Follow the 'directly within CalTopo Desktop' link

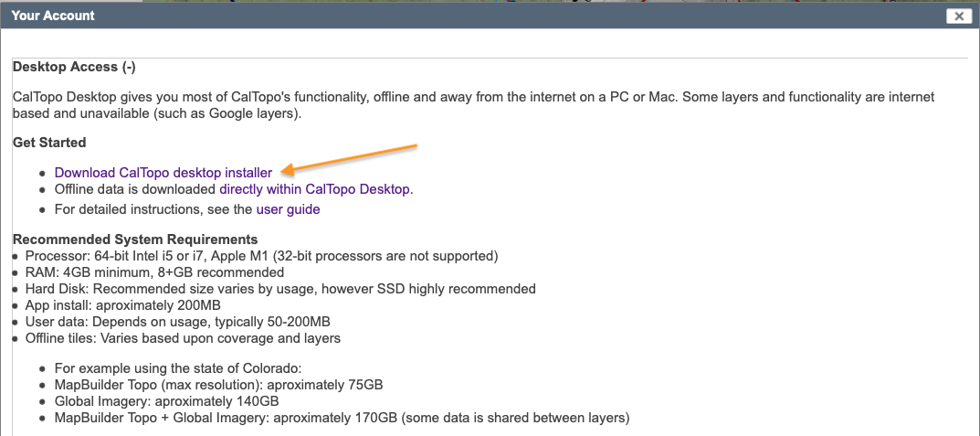pyautogui.click(x=316, y=189)
